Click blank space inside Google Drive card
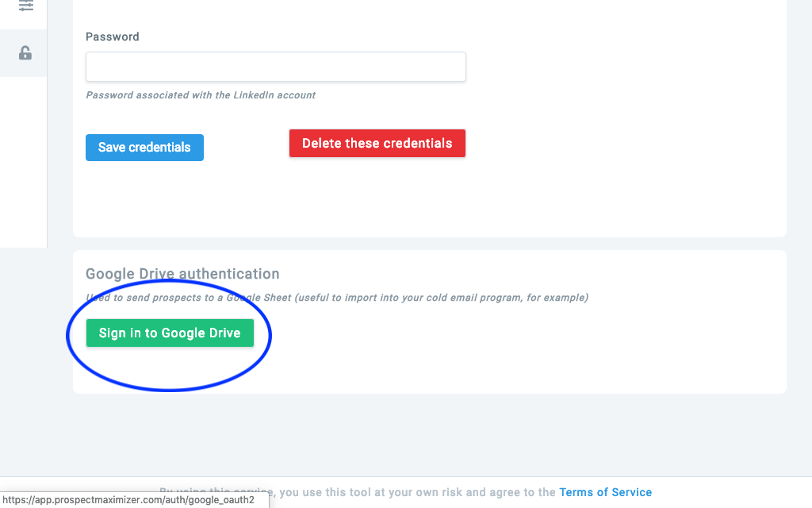The height and width of the screenshot is (508, 812). (518, 352)
